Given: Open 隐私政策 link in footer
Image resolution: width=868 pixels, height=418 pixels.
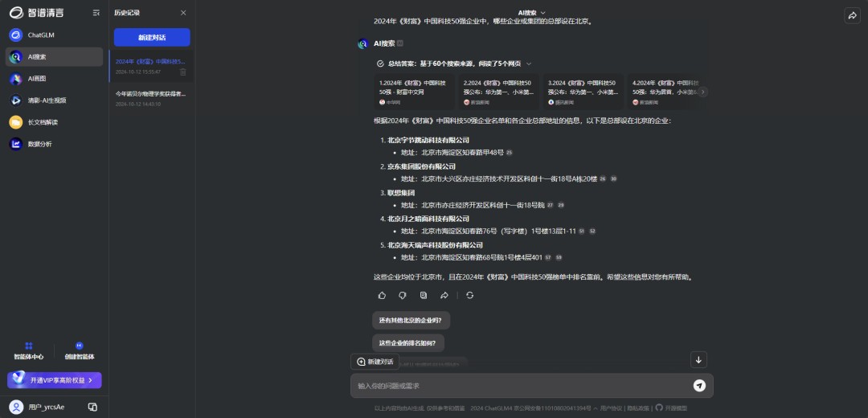Looking at the screenshot, I should [637, 408].
